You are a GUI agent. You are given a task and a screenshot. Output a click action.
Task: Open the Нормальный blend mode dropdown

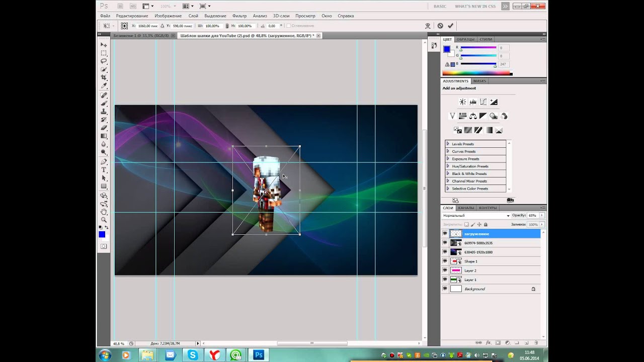tap(476, 216)
